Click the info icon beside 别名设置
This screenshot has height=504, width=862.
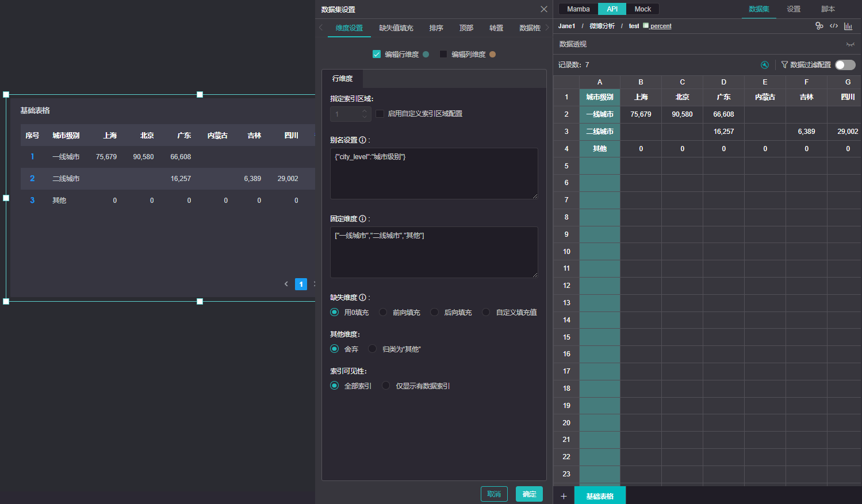click(x=362, y=140)
